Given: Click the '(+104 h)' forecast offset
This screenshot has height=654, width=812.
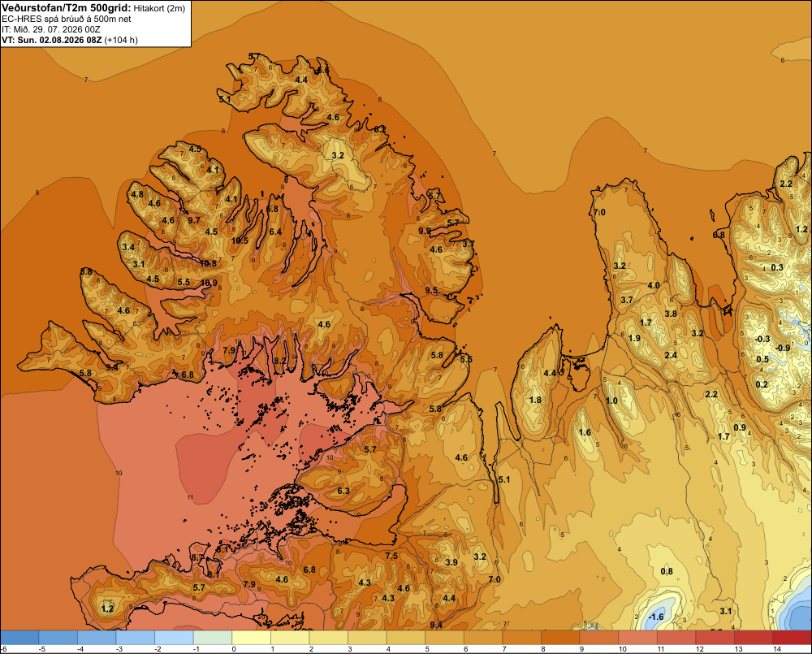Looking at the screenshot, I should click(121, 40).
